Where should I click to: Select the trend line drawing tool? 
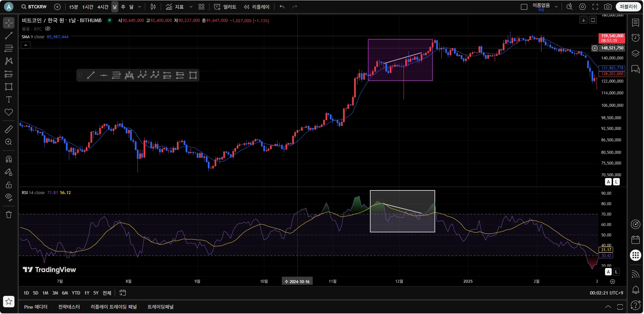click(9, 36)
